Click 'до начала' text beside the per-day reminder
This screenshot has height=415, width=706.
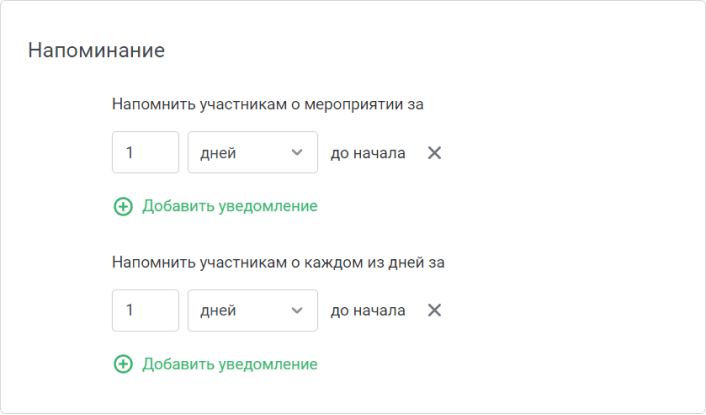(368, 311)
